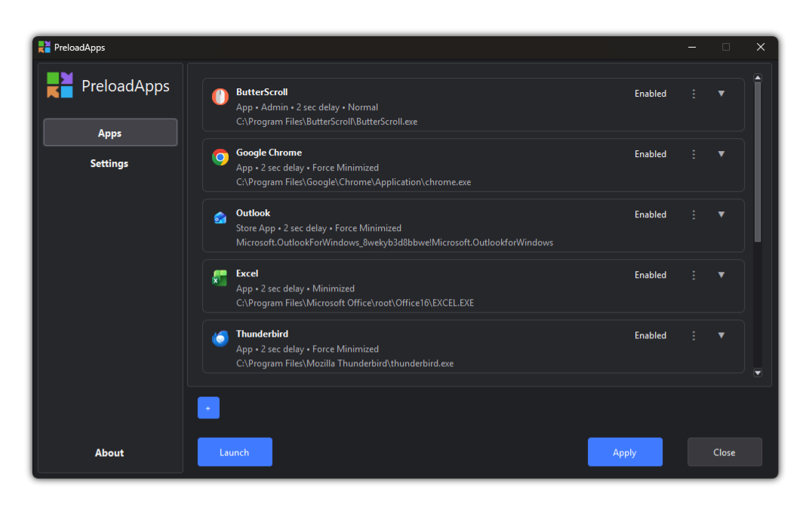Click the Excel app icon
Image resolution: width=812 pixels, height=521 pixels.
220,278
